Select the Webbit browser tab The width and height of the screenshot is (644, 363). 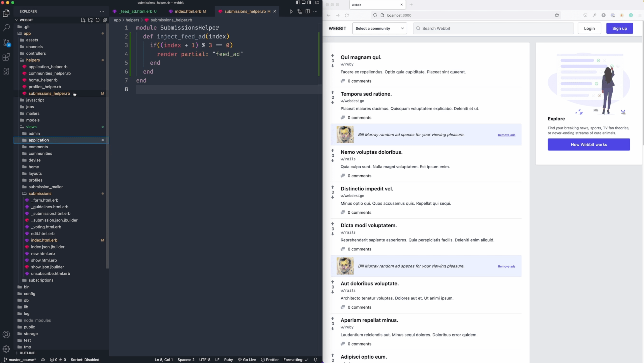click(x=377, y=5)
